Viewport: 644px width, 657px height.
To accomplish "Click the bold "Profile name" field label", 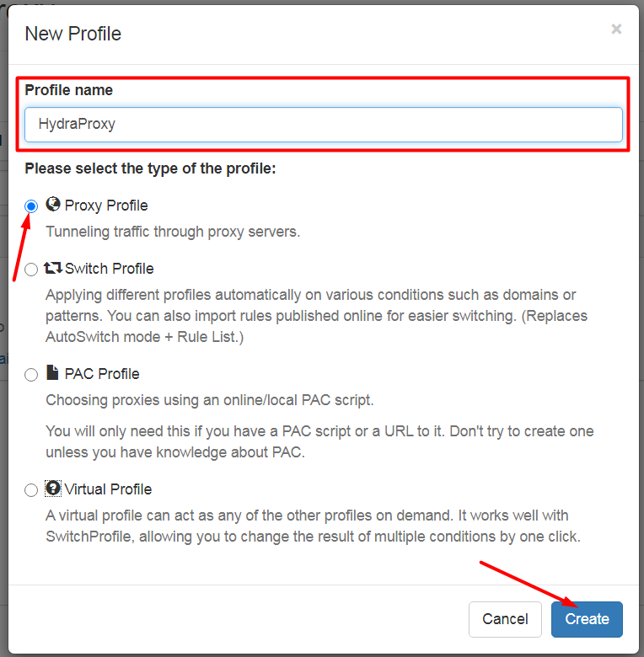I will coord(69,90).
